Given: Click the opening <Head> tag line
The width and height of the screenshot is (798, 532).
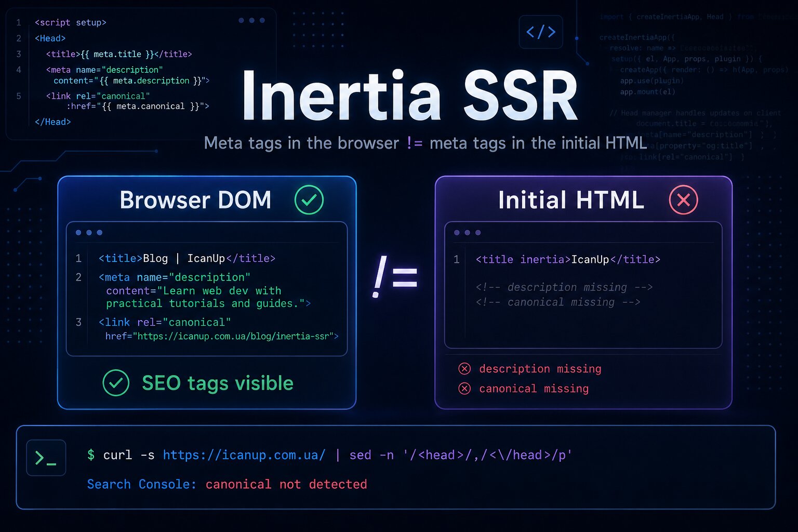Looking at the screenshot, I should point(50,38).
